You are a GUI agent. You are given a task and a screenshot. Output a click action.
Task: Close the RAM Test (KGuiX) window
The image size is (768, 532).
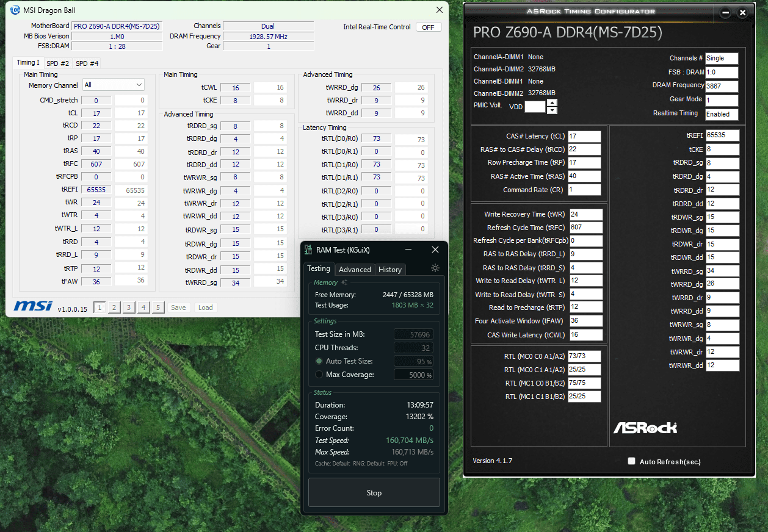435,250
